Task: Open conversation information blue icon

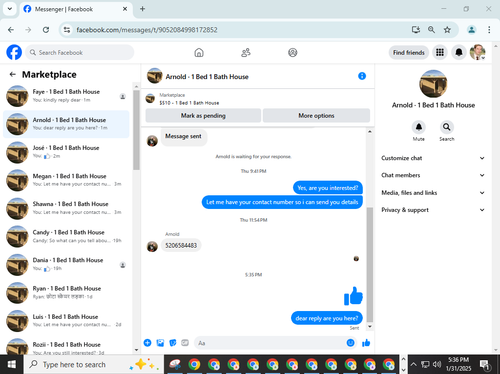Action: coord(362,76)
